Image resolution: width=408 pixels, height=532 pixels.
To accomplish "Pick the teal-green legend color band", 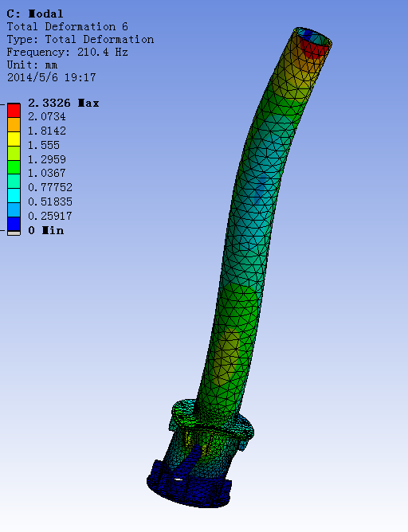I will click(14, 182).
